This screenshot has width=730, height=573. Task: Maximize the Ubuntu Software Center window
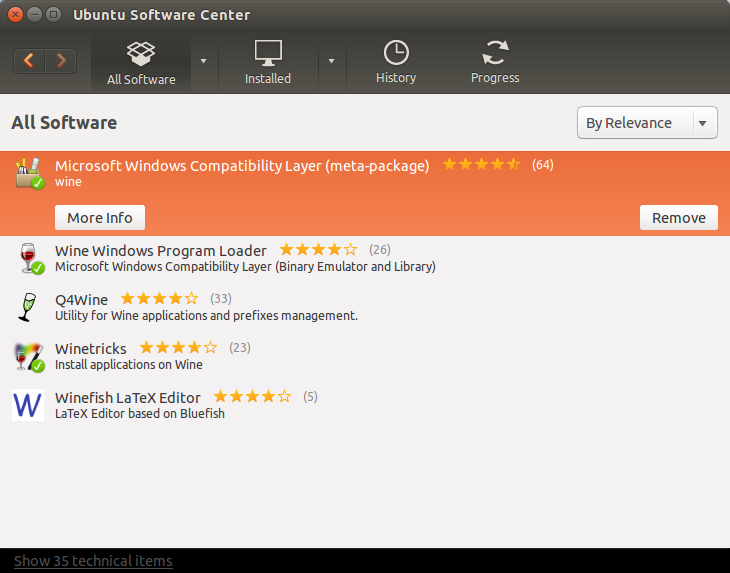click(54, 14)
